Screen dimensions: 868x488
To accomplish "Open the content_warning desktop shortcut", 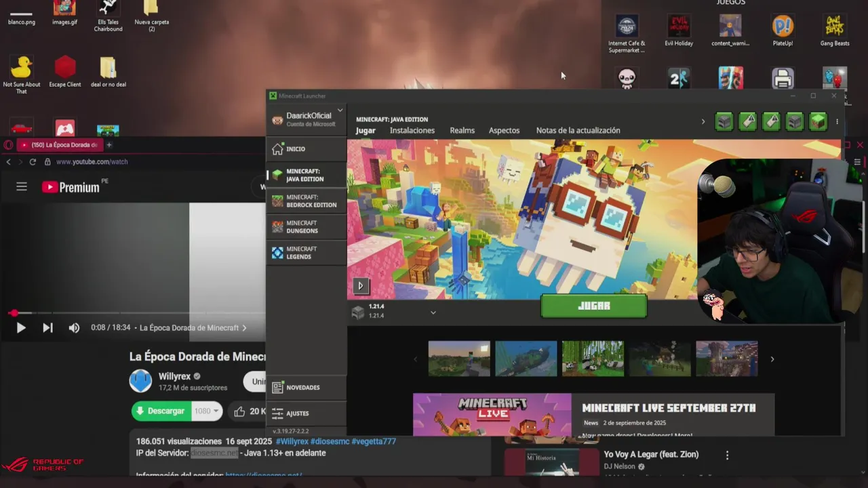I will click(730, 30).
